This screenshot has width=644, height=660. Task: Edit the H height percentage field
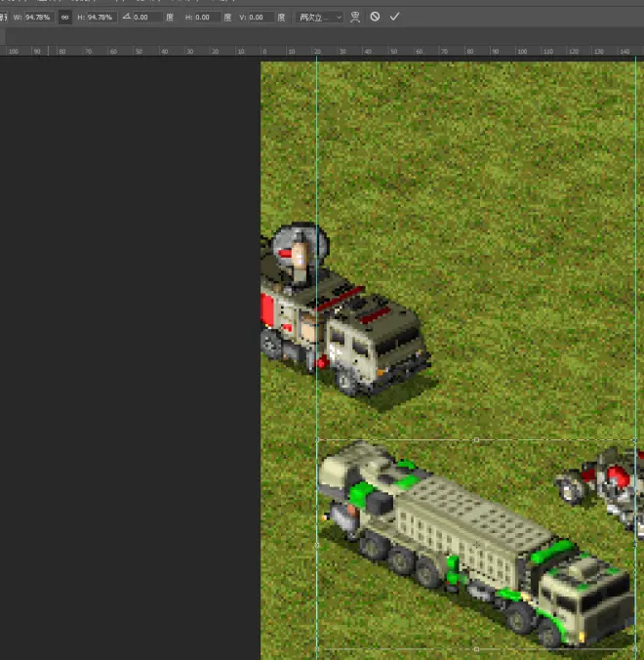[x=101, y=18]
